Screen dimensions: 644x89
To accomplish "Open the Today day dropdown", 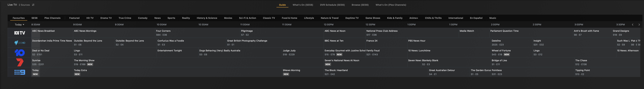I will [20, 24].
